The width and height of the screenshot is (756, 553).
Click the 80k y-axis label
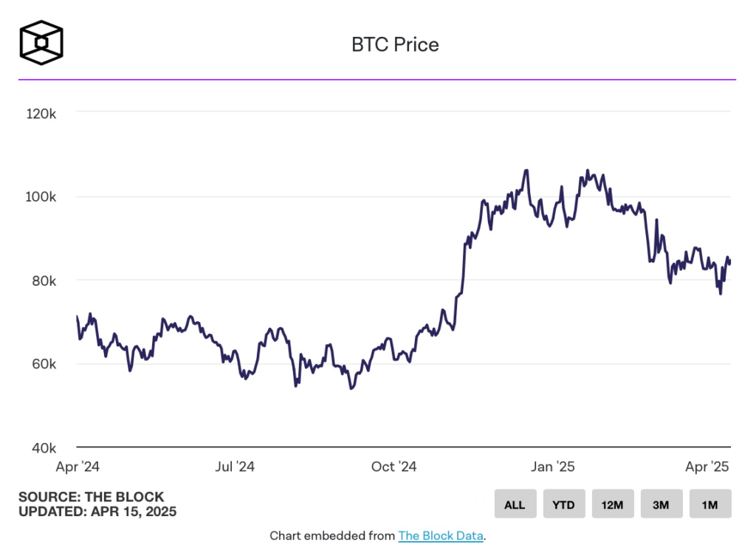(x=44, y=281)
